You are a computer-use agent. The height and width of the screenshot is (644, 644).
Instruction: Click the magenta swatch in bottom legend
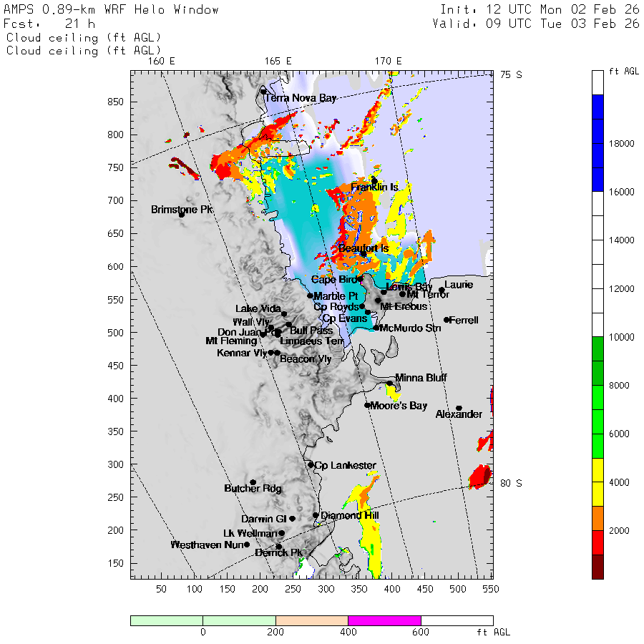point(384,620)
